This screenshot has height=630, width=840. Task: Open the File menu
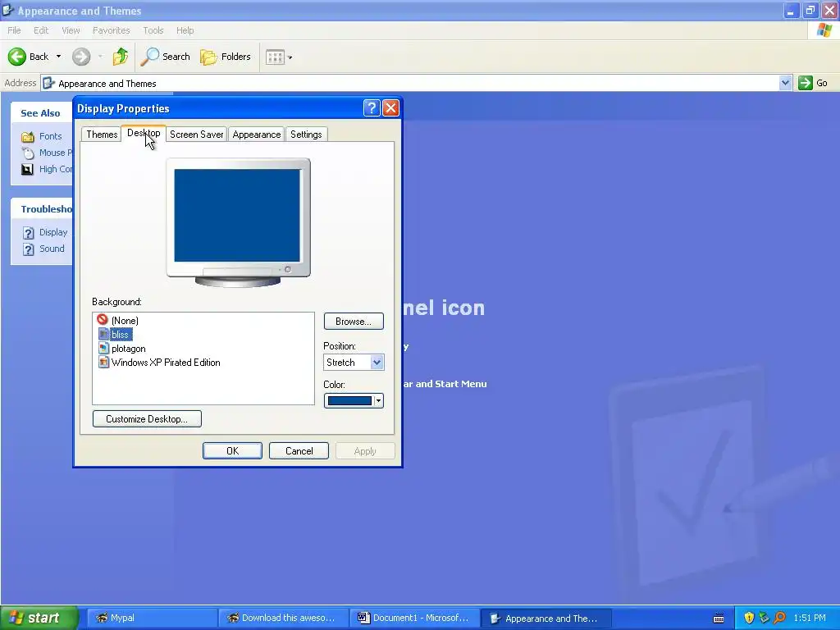click(x=15, y=30)
